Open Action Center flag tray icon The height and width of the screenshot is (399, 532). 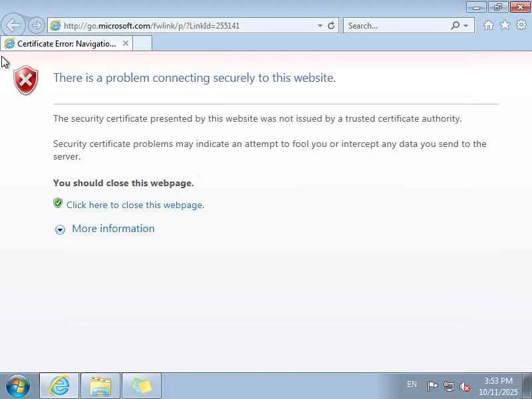[x=432, y=386]
